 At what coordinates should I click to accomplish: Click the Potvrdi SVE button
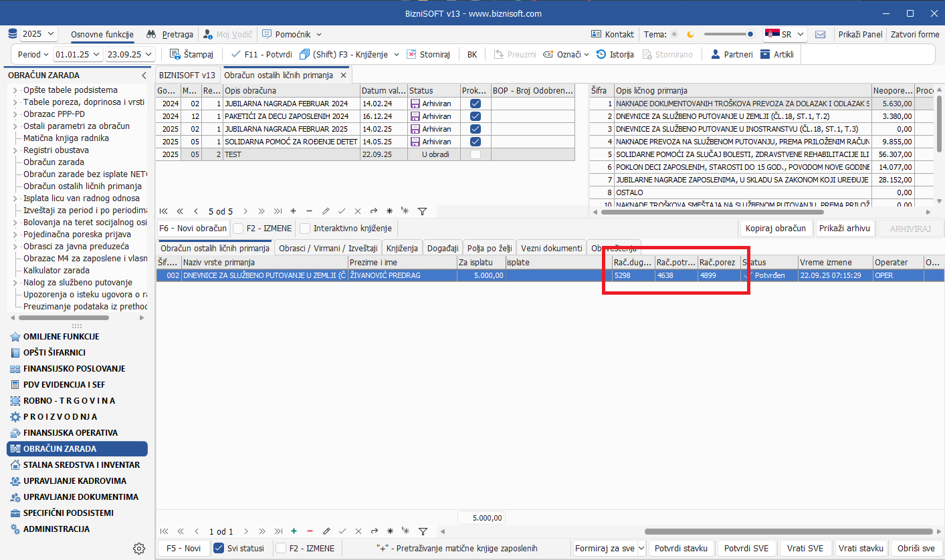pyautogui.click(x=746, y=548)
